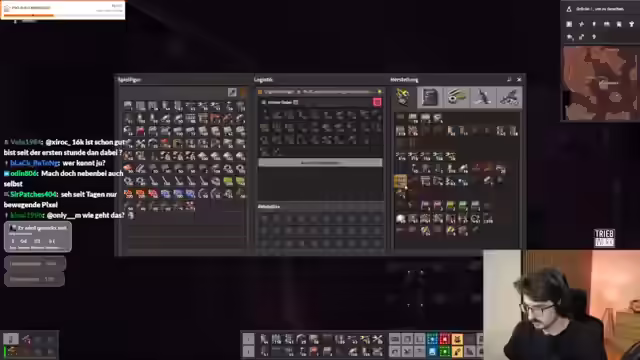Screen dimensions: 640x360
Task: Click the 'Logistik' panel title
Action: pyautogui.click(x=263, y=80)
